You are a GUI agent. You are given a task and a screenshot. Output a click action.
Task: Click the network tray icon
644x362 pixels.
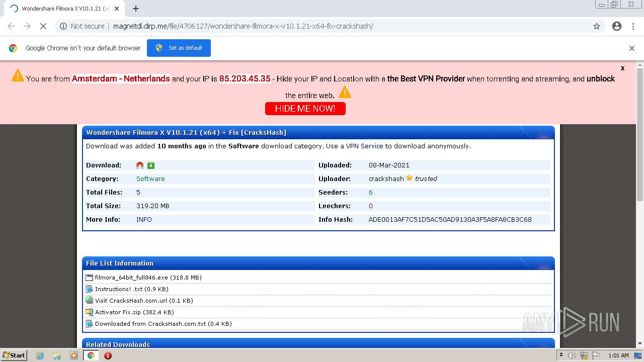584,355
